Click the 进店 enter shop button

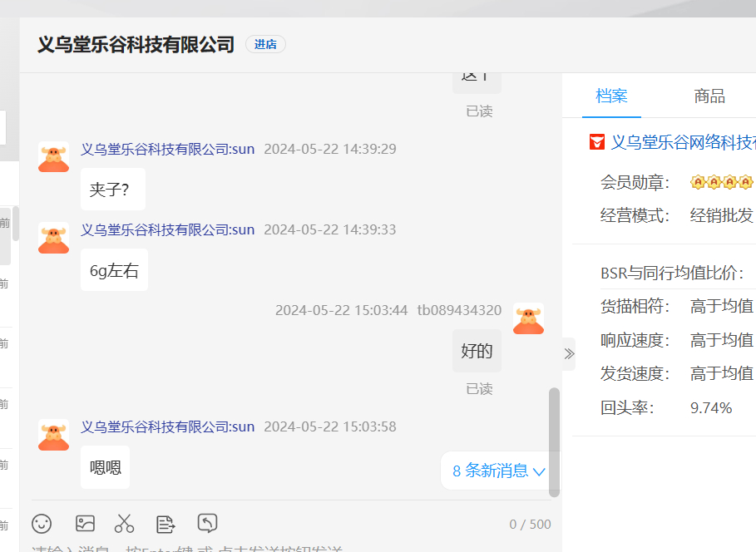point(265,45)
